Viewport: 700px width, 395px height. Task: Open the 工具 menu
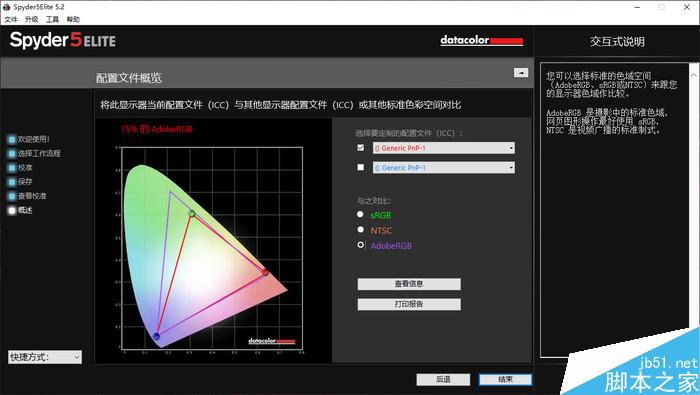click(52, 19)
